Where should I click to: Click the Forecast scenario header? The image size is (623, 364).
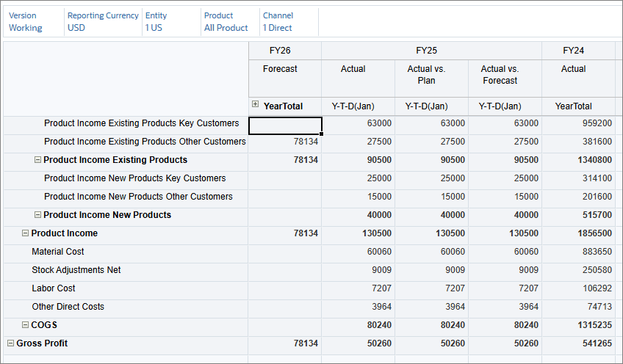pos(285,79)
